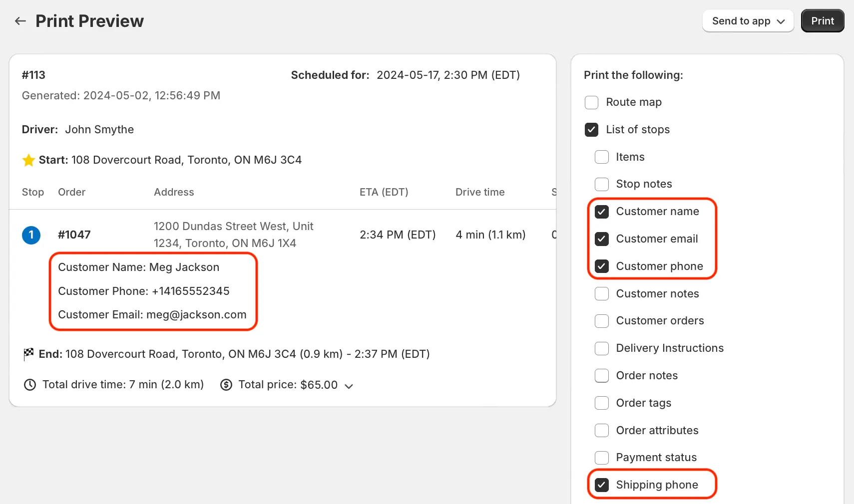Click the Generated timestamp text

pyautogui.click(x=121, y=96)
